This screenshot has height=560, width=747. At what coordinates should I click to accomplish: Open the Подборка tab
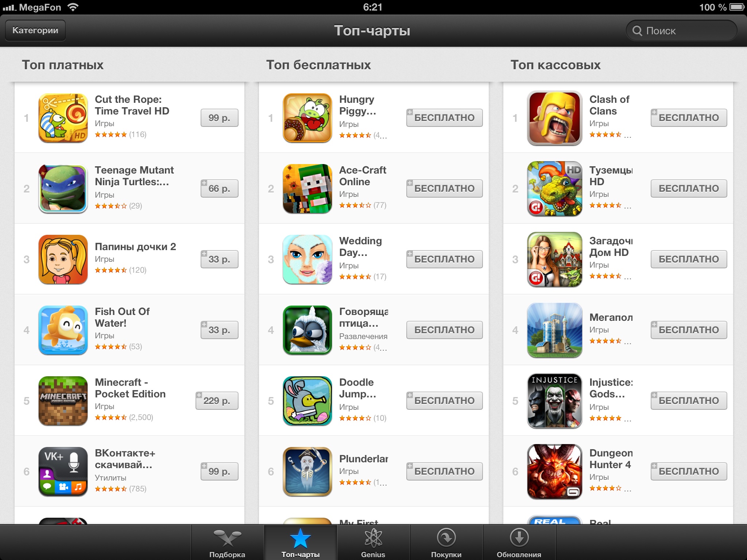(x=227, y=542)
